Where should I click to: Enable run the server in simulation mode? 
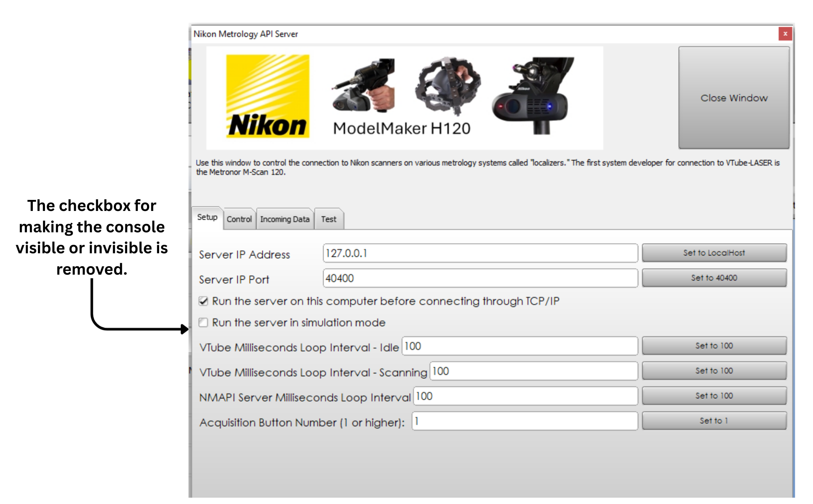coord(203,323)
